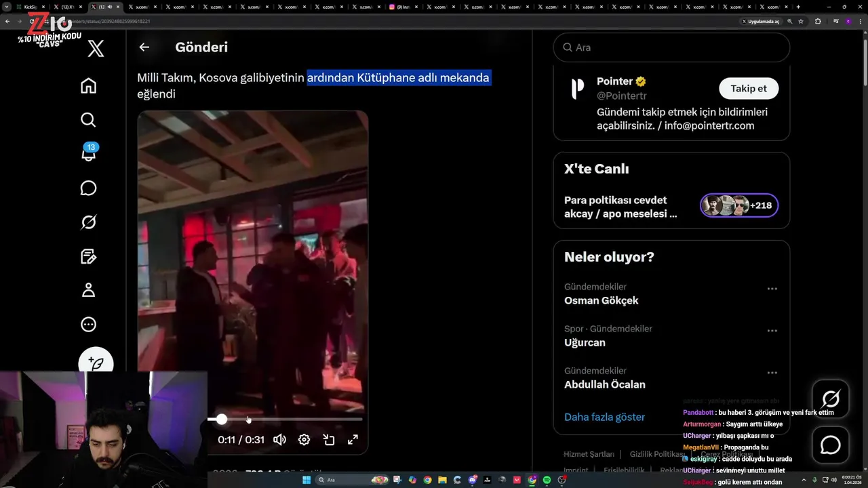Bookmark page with star icon
This screenshot has height=488, width=868.
[x=801, y=22]
